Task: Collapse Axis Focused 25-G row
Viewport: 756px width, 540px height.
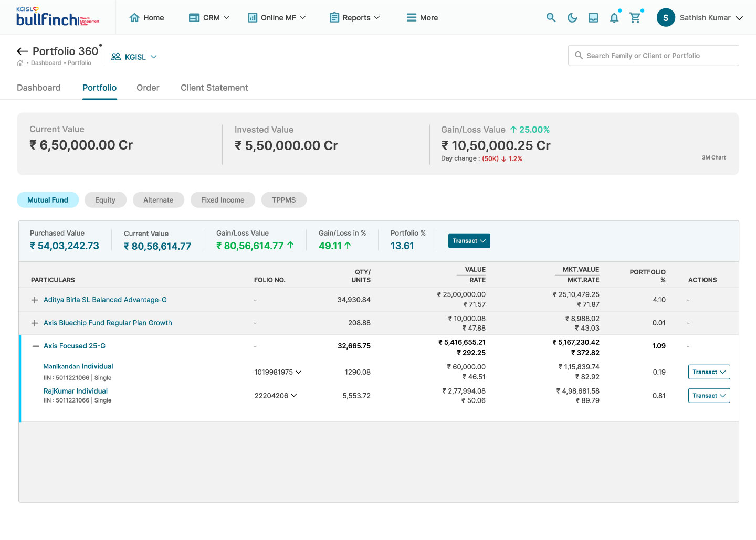Action: coord(35,346)
